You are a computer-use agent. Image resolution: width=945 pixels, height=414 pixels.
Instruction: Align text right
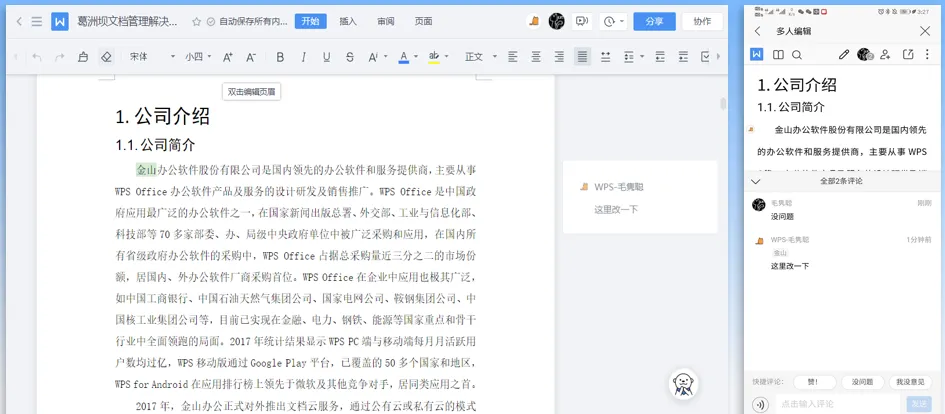tap(559, 57)
